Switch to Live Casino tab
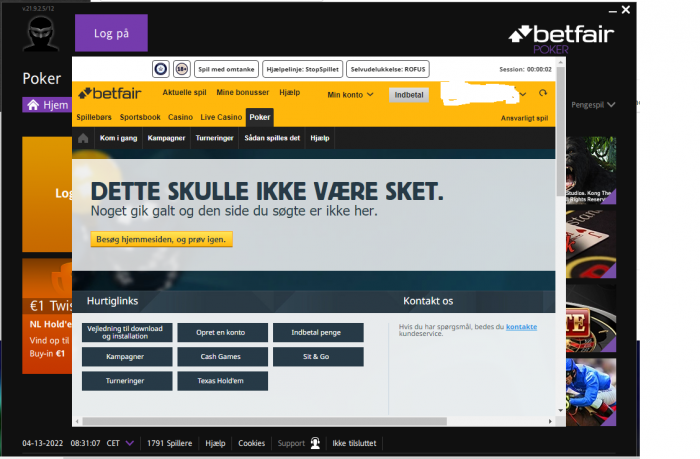The width and height of the screenshot is (700, 459). click(221, 117)
